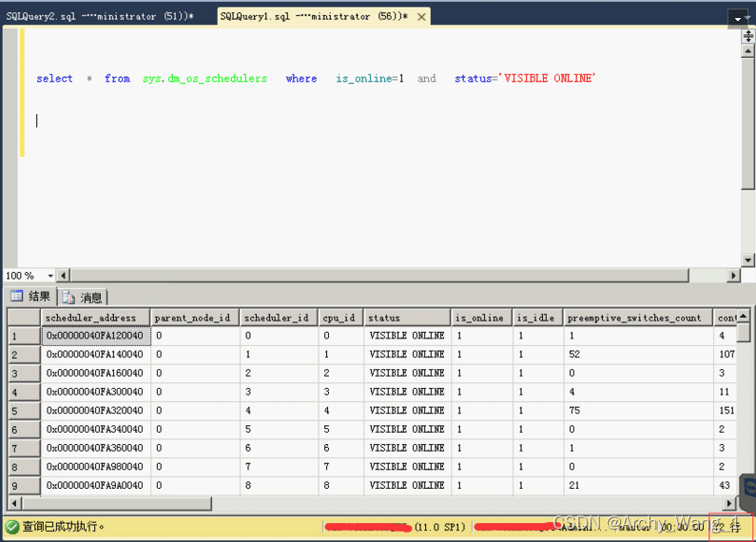Open the 100 % zoom dropdown
Screen dimensions: 756x542
(49, 276)
